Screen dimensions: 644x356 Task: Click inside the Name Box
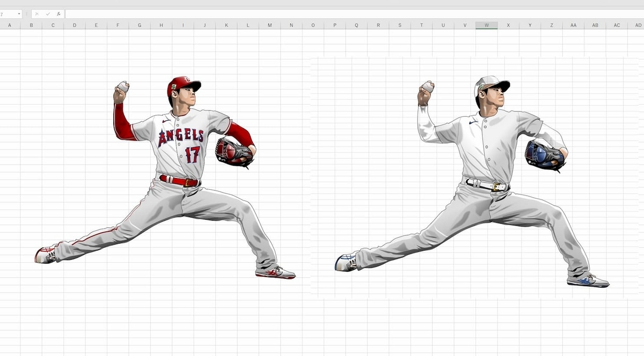tap(8, 14)
